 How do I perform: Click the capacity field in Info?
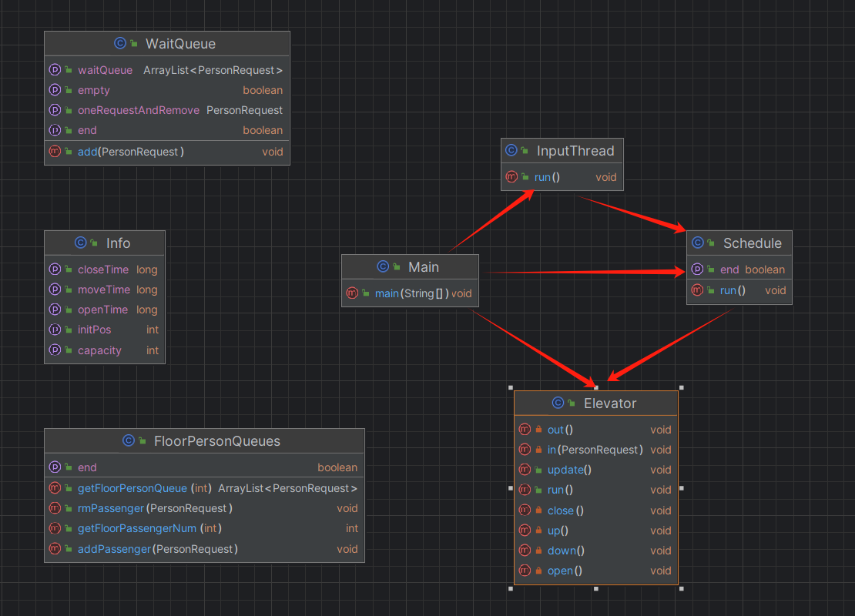tap(105, 350)
